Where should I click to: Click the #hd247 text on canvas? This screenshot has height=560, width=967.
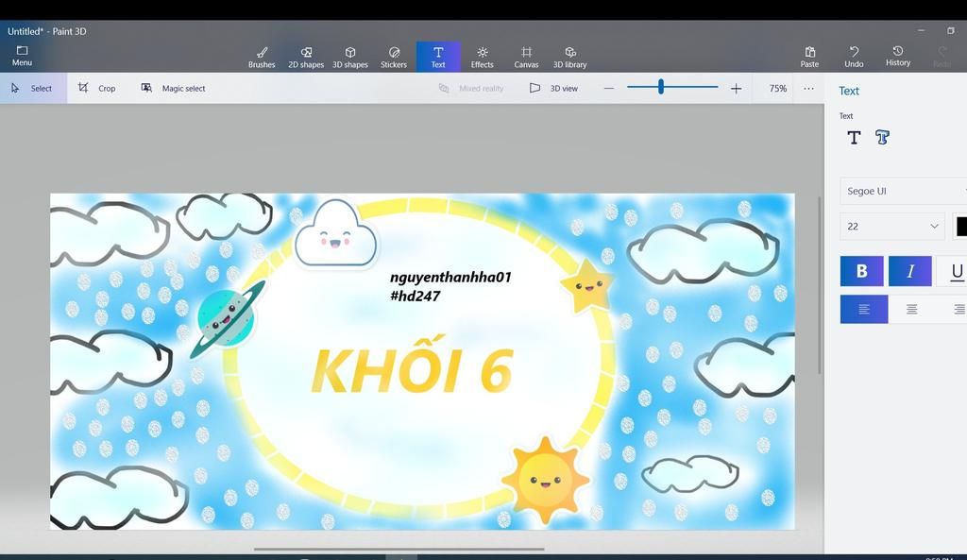tap(416, 296)
